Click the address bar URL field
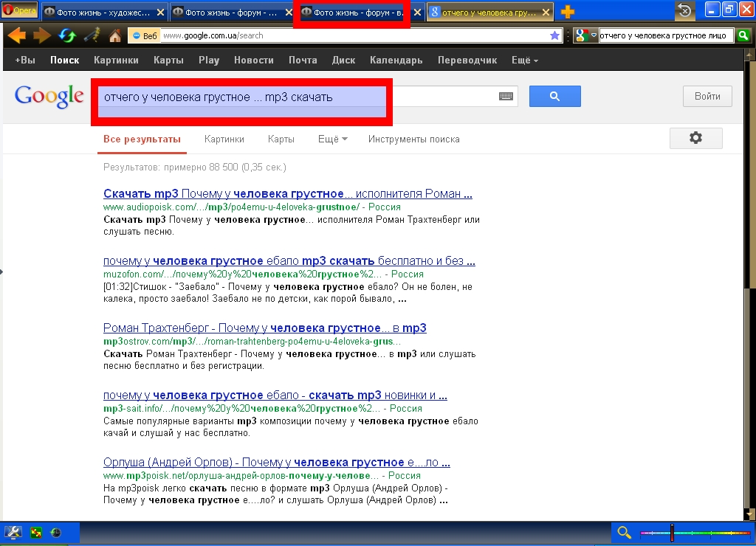This screenshot has height=546, width=756. (354, 35)
